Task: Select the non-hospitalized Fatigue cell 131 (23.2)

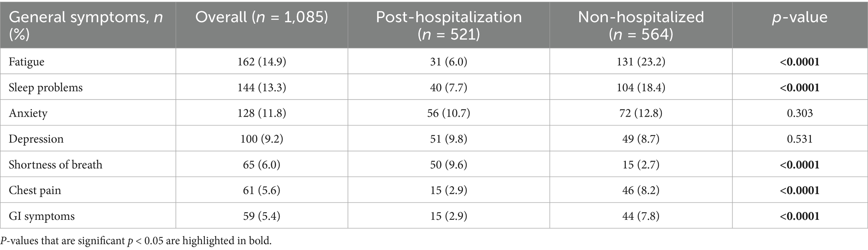Action: [x=641, y=62]
